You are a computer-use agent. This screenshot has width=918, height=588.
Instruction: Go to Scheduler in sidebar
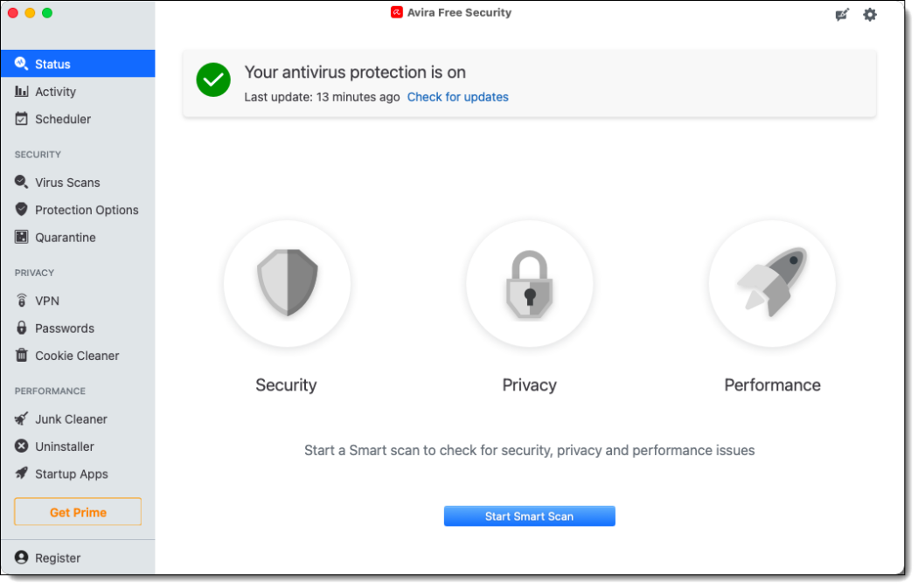tap(62, 119)
